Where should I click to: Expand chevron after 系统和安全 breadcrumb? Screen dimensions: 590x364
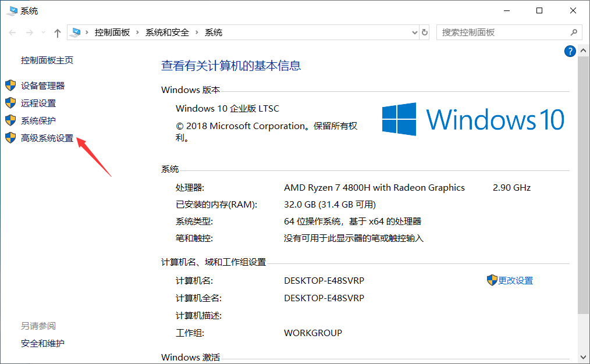pyautogui.click(x=197, y=33)
